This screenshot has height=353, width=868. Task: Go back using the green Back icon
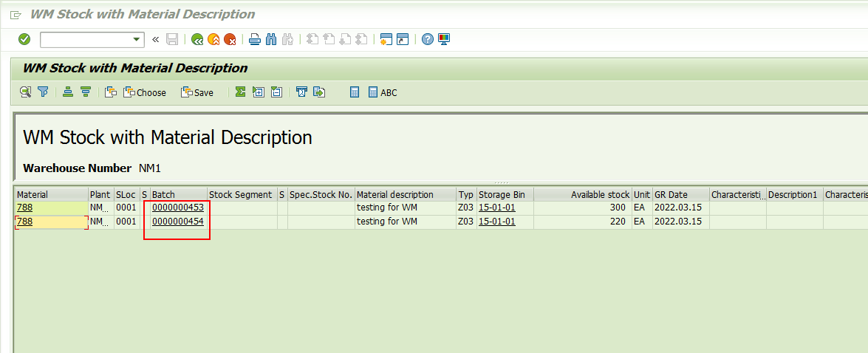tap(197, 39)
